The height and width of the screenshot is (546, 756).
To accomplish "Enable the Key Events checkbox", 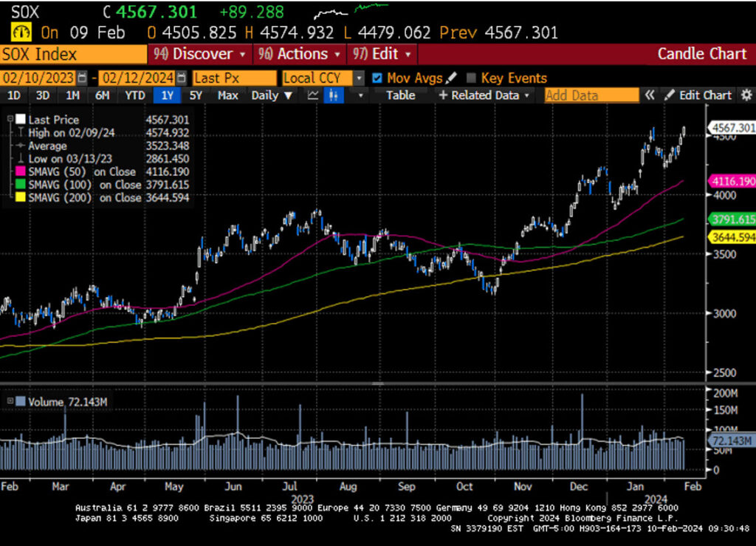I will click(x=471, y=78).
